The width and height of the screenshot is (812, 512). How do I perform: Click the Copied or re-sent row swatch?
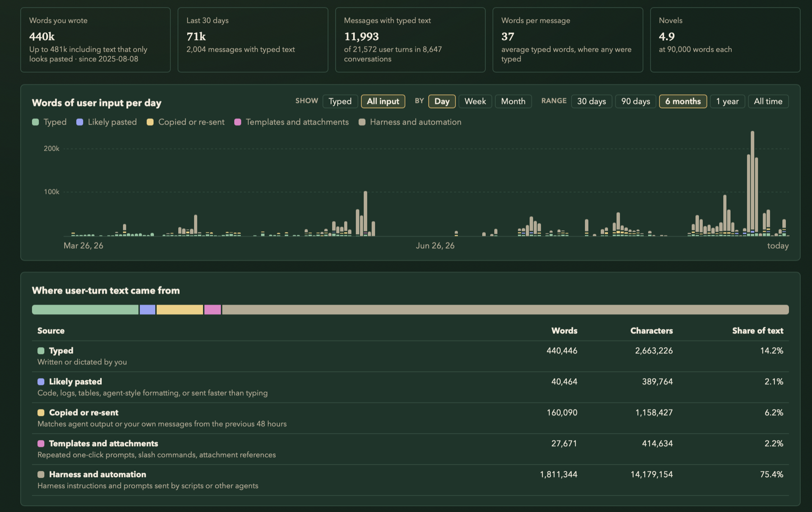tap(41, 413)
